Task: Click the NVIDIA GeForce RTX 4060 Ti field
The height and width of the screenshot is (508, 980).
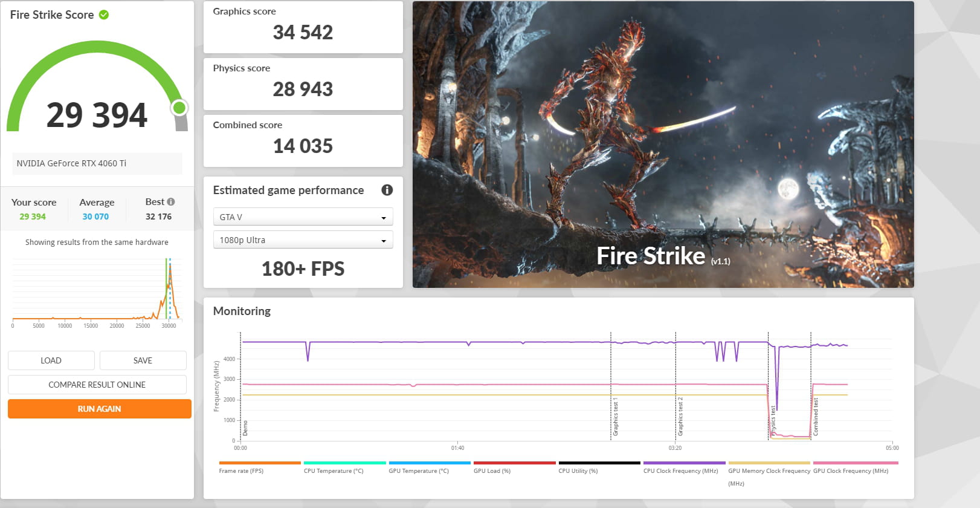Action: (97, 163)
